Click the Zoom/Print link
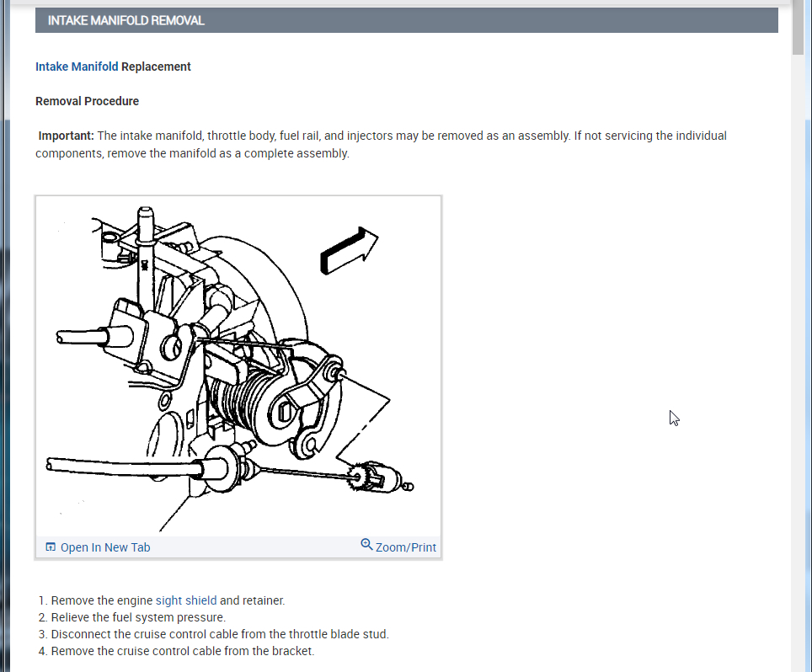Viewport: 812px width, 672px height. pos(405,547)
